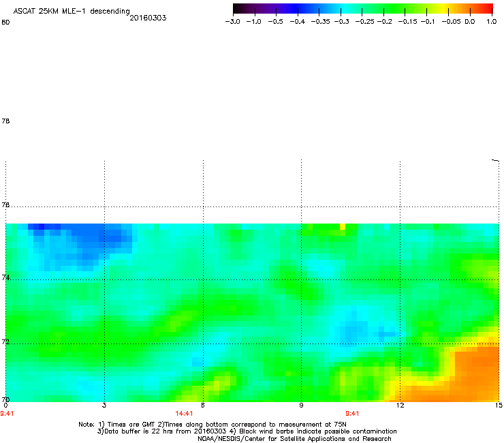Select the -0.35 color scale label
This screenshot has height=443, width=504.
coord(321,22)
